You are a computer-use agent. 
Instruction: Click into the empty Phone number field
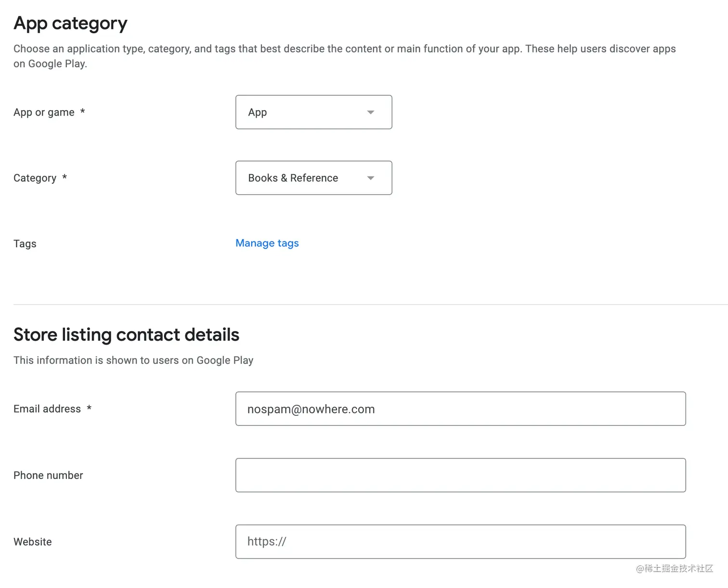click(460, 475)
